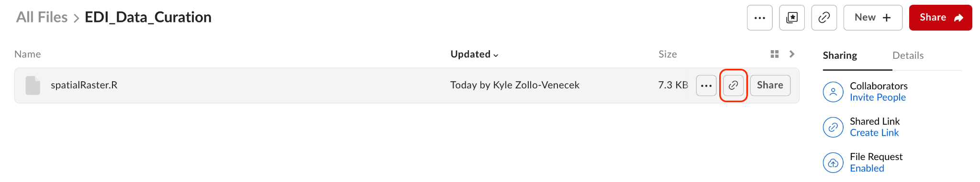Select the spatialRaster.R file icon
This screenshot has height=182, width=980.
point(33,86)
